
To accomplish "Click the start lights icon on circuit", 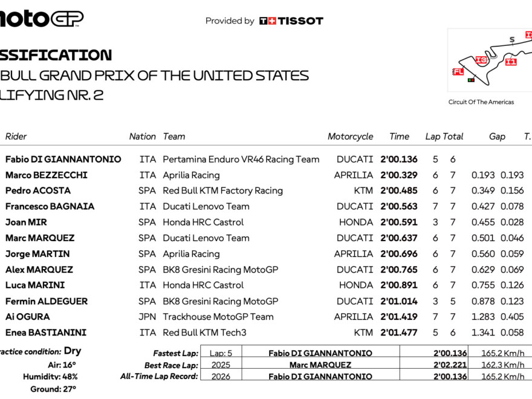I will pos(472,79).
